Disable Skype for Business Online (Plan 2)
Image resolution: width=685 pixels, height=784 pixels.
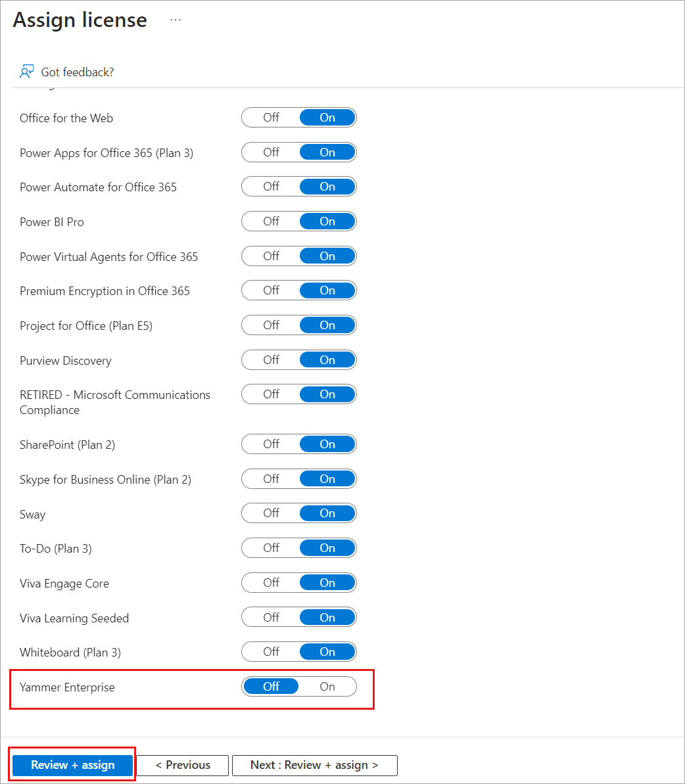pos(271,479)
